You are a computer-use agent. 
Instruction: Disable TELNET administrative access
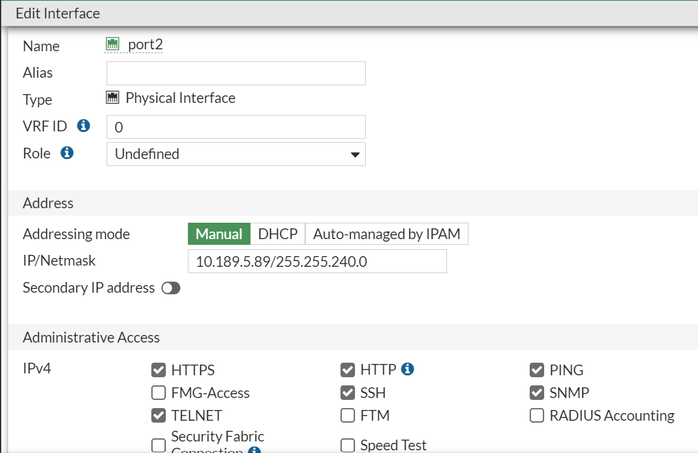[158, 416]
